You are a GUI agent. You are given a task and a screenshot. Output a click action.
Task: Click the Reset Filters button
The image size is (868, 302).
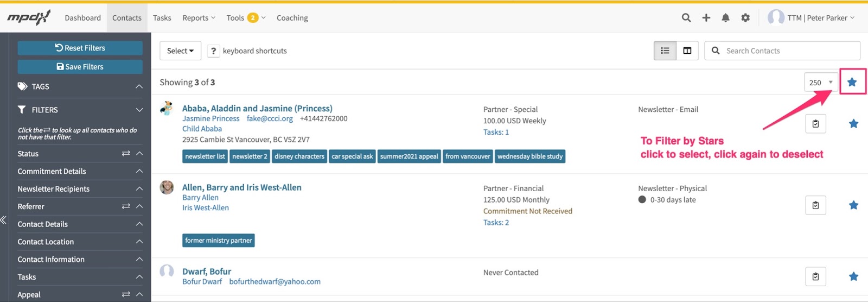[80, 48]
